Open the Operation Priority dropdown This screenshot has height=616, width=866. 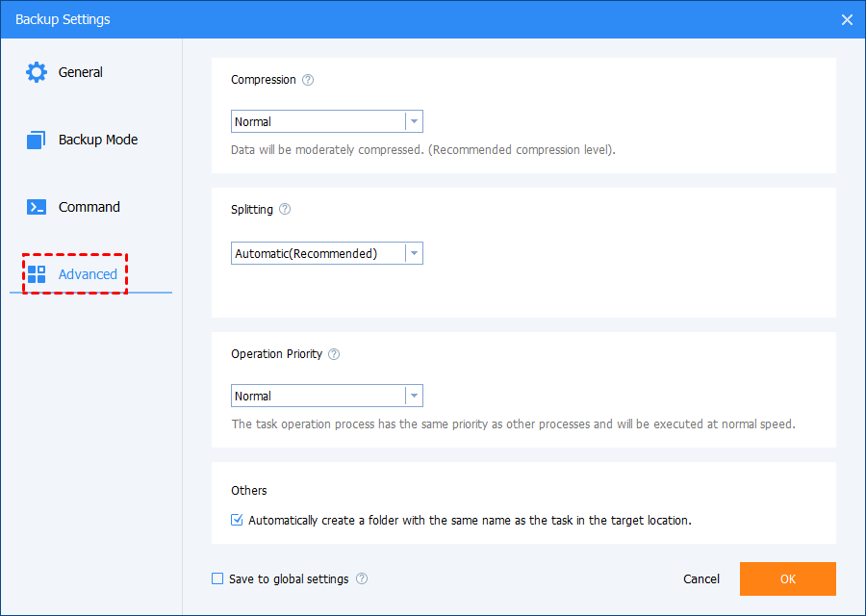point(327,396)
